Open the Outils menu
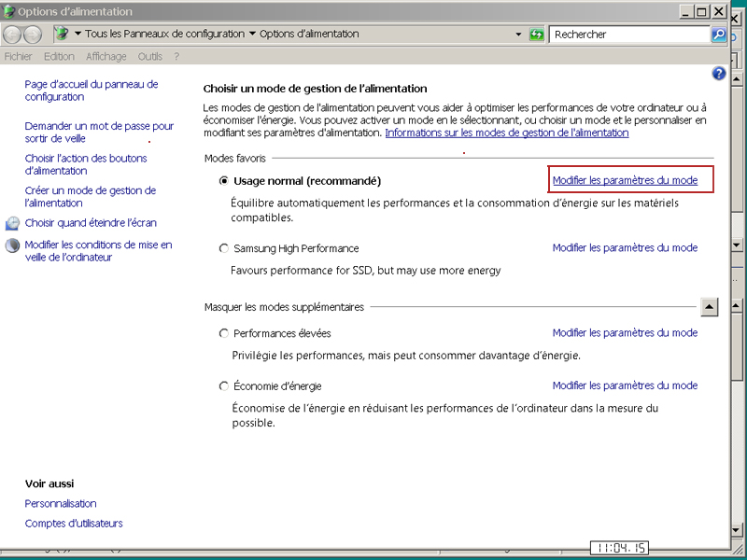 click(x=150, y=57)
